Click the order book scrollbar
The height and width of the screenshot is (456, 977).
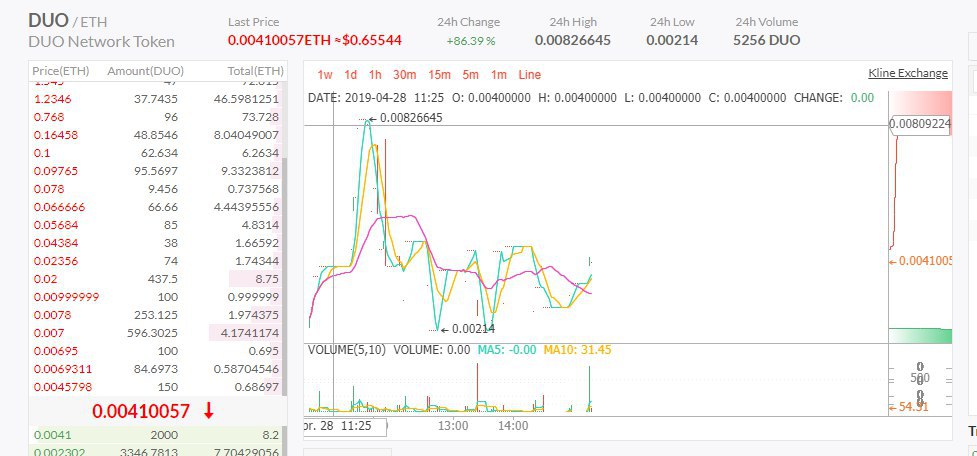[285, 277]
